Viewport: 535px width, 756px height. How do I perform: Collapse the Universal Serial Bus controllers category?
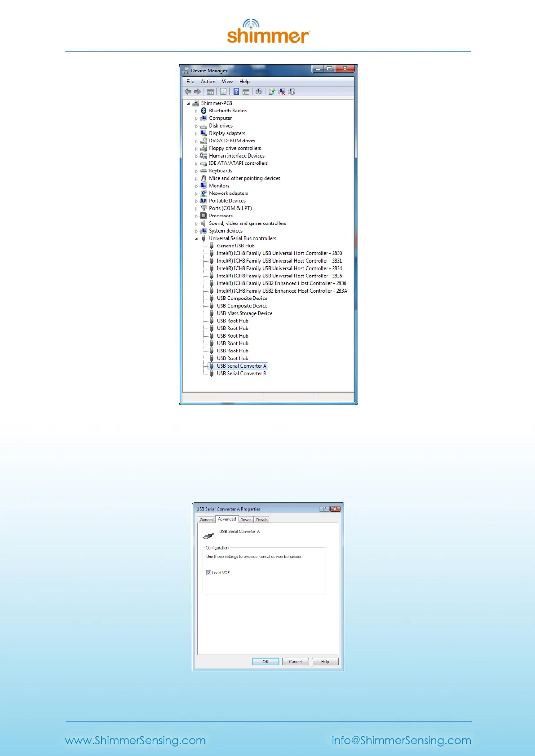click(x=196, y=239)
